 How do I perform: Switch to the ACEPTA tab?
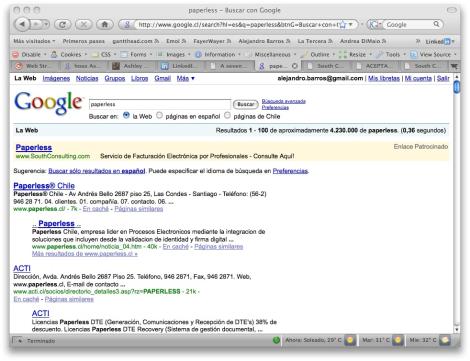(x=376, y=66)
